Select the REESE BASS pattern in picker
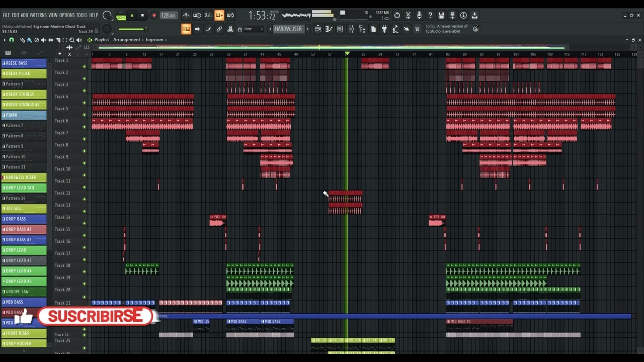 click(x=24, y=63)
